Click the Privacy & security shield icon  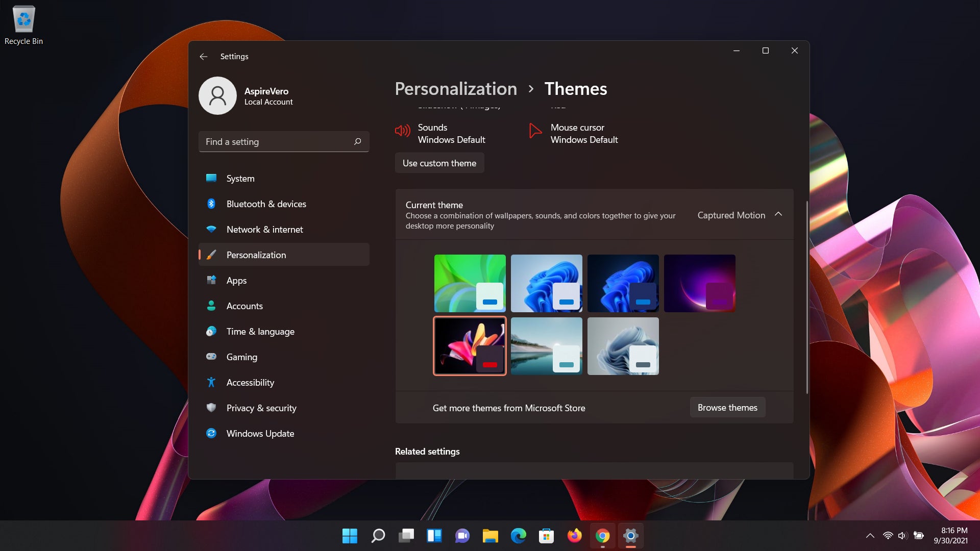(x=211, y=408)
